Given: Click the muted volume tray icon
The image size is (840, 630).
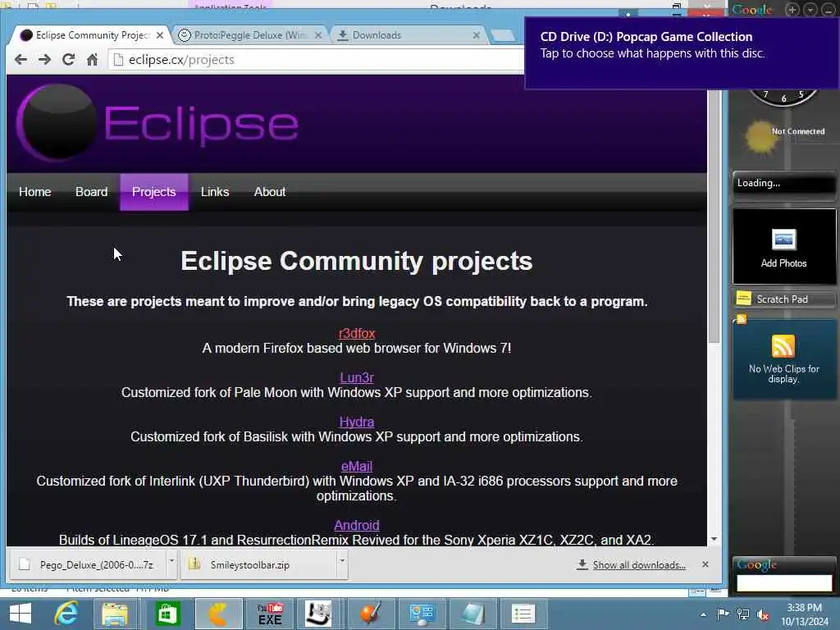Looking at the screenshot, I should tap(763, 614).
